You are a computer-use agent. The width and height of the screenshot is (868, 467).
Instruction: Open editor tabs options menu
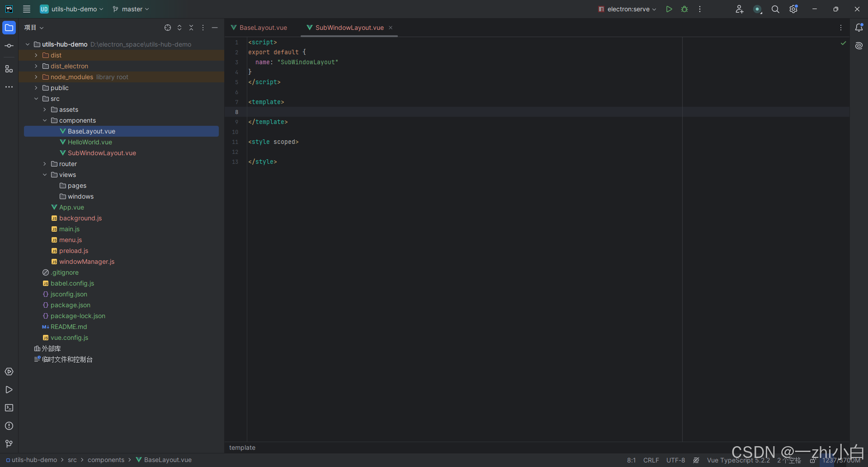coord(841,28)
